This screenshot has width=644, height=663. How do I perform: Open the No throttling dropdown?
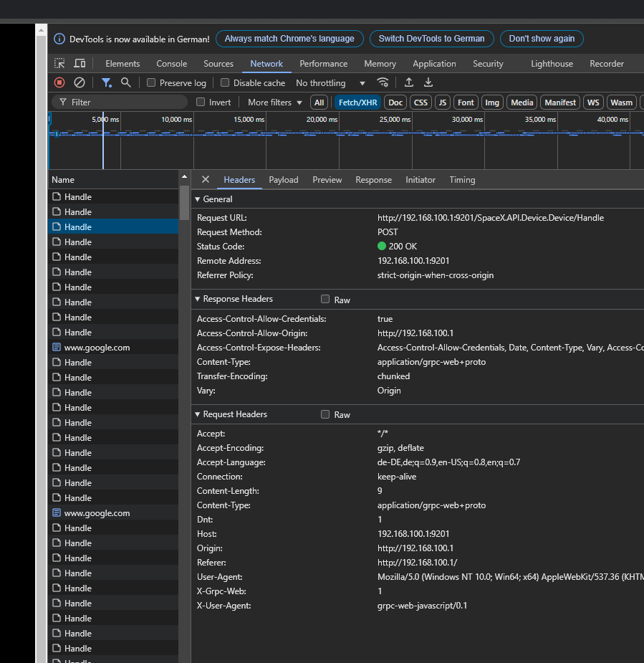point(330,83)
